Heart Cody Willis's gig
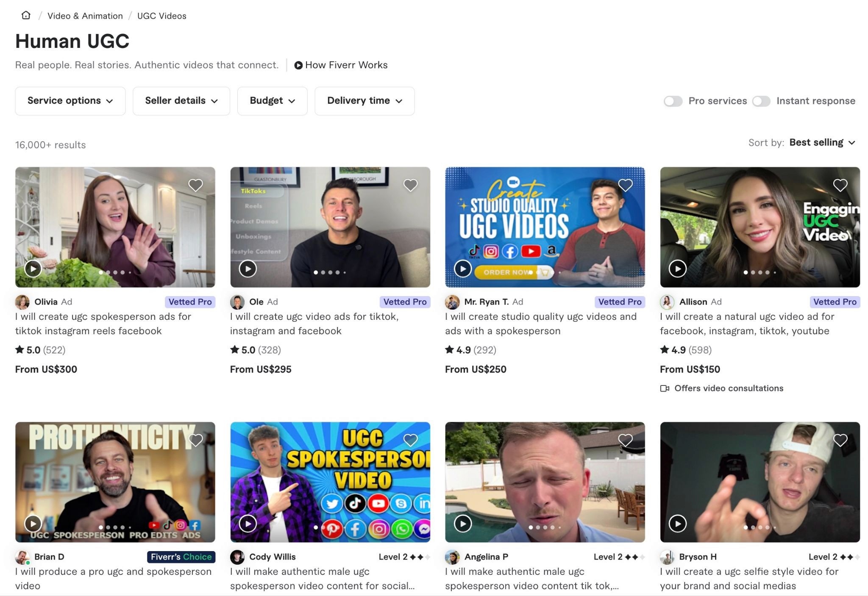 pos(410,440)
